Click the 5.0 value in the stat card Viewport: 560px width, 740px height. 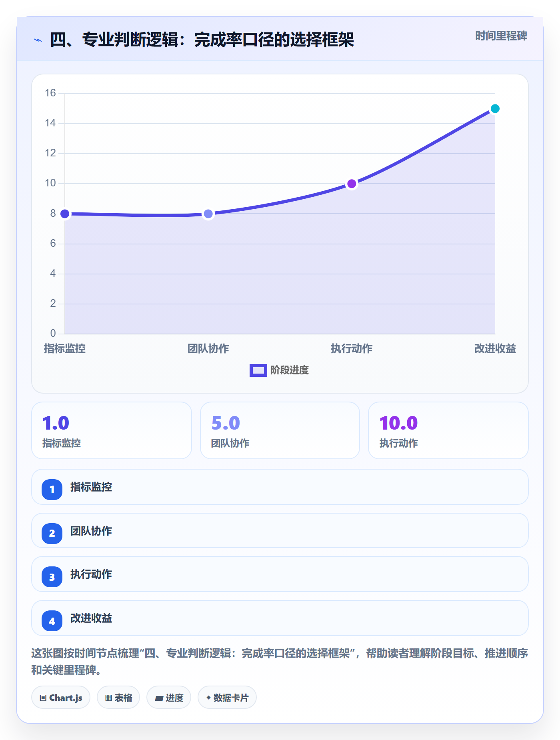[226, 423]
